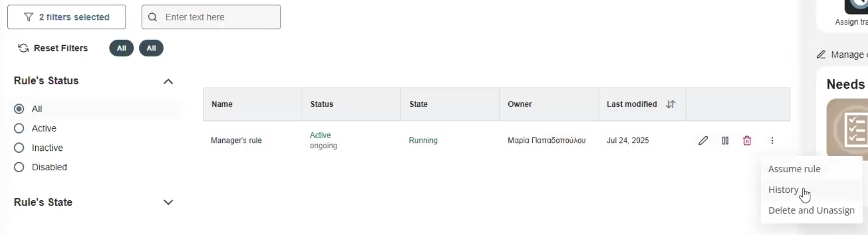Choose Assume rule from the context menu
The image size is (868, 235).
(x=794, y=169)
